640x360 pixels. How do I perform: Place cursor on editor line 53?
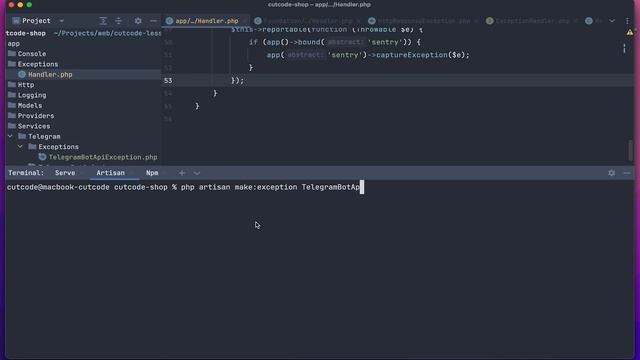pos(398,80)
